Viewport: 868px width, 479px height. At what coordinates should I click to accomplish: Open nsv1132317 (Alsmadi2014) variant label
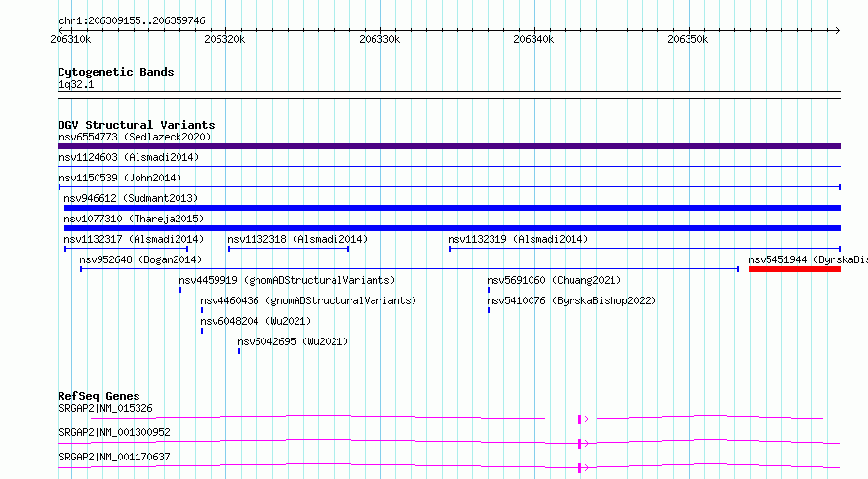click(x=134, y=239)
